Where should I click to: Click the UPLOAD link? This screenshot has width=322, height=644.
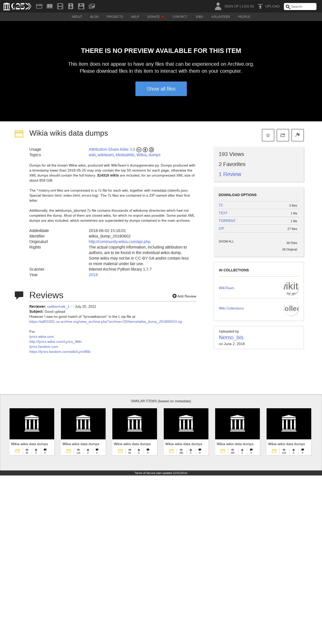click(272, 6)
